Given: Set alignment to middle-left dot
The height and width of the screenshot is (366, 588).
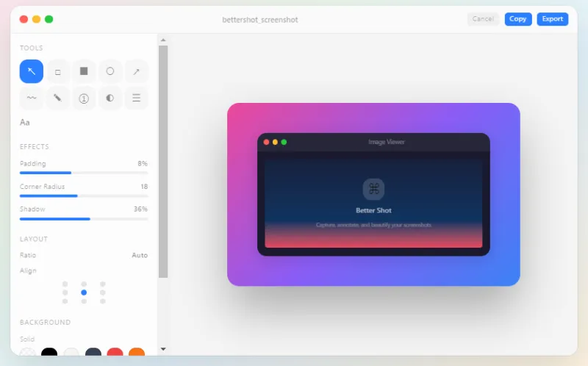Looking at the screenshot, I should pyautogui.click(x=65, y=293).
